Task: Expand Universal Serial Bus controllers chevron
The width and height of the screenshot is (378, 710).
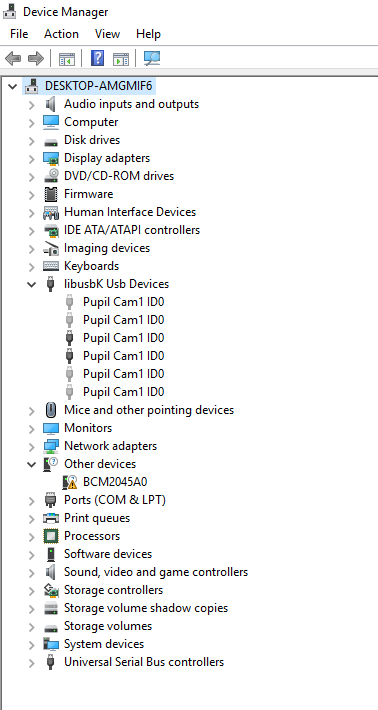Action: point(31,663)
